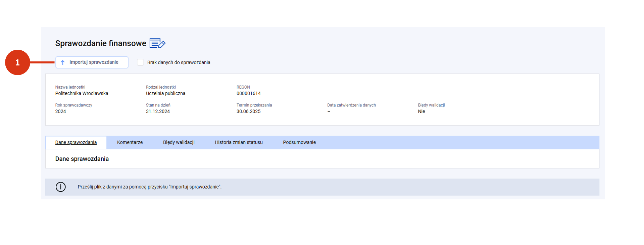Click the Nazwa jednostki label

point(70,87)
